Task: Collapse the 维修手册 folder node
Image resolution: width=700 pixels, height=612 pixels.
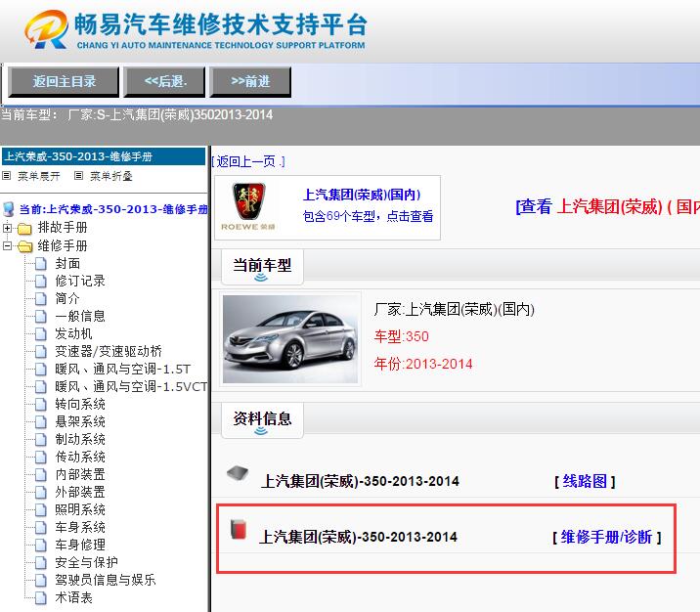Action: click(x=7, y=246)
